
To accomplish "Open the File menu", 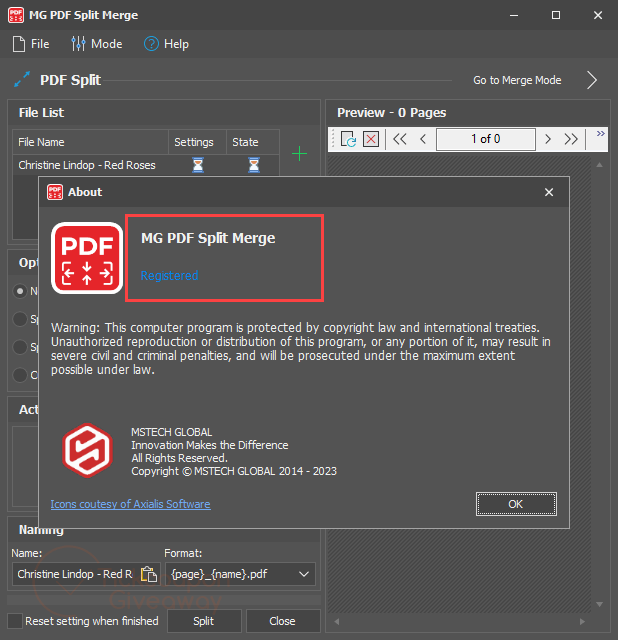I will click(31, 44).
